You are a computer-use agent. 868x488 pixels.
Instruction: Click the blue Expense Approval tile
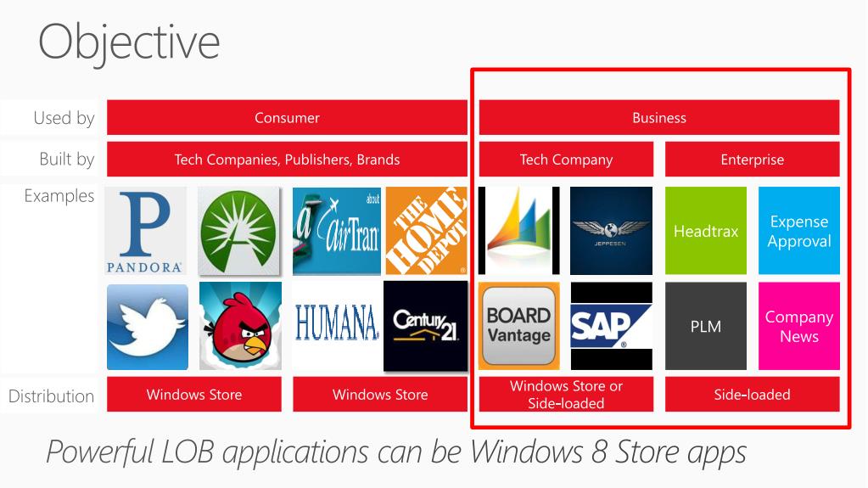[798, 231]
